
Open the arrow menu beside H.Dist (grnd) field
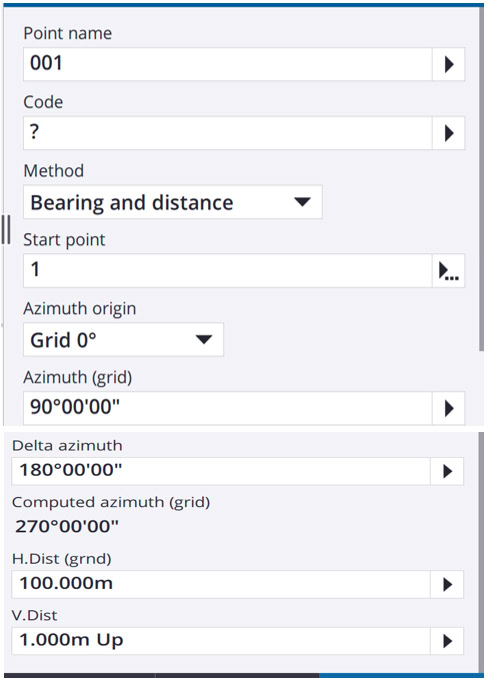tap(447, 585)
